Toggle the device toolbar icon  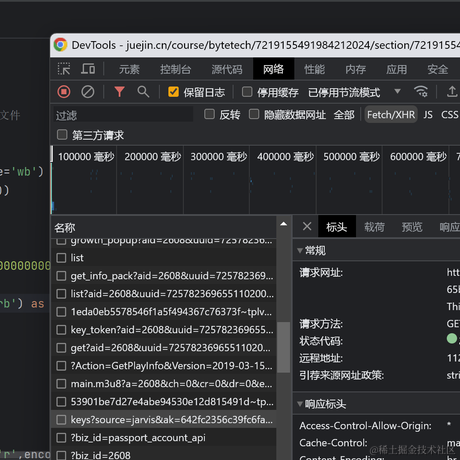[x=88, y=69]
